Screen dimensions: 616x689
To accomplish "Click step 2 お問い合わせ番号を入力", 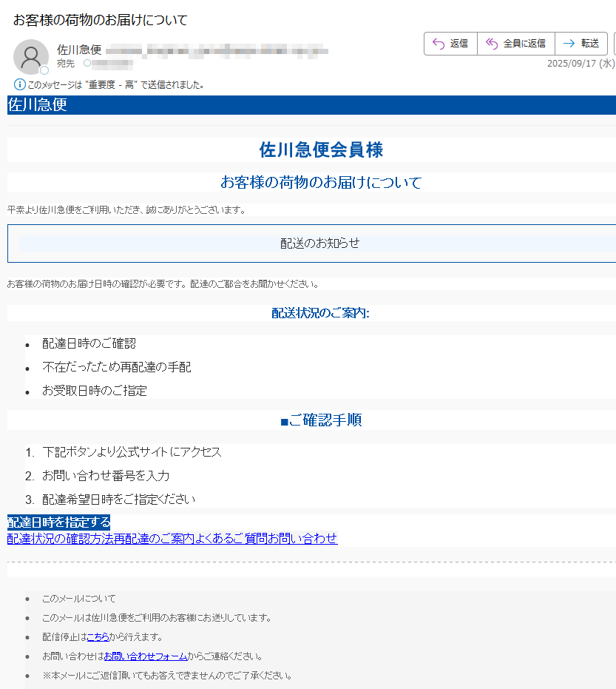I will (x=106, y=475).
